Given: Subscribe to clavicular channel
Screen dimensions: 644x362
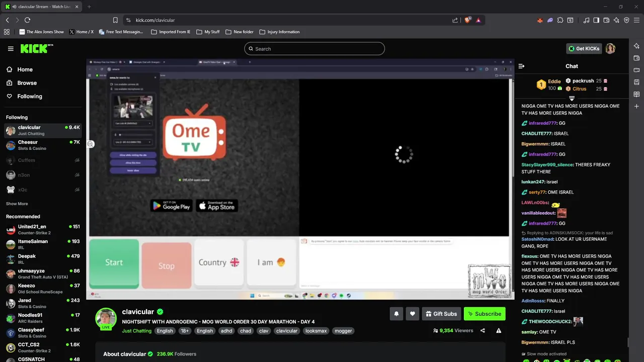Looking at the screenshot, I should [x=485, y=314].
